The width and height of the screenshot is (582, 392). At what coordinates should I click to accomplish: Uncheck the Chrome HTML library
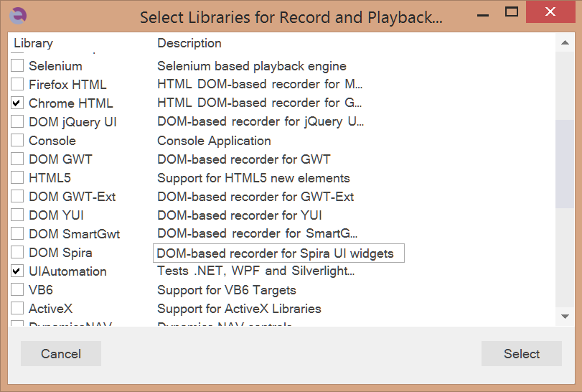point(17,103)
